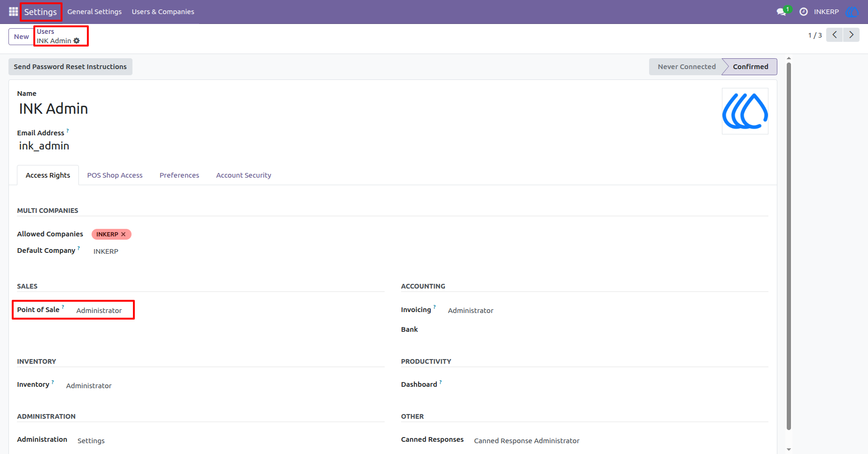
Task: Switch to POS Shop Access tab
Action: coord(115,175)
